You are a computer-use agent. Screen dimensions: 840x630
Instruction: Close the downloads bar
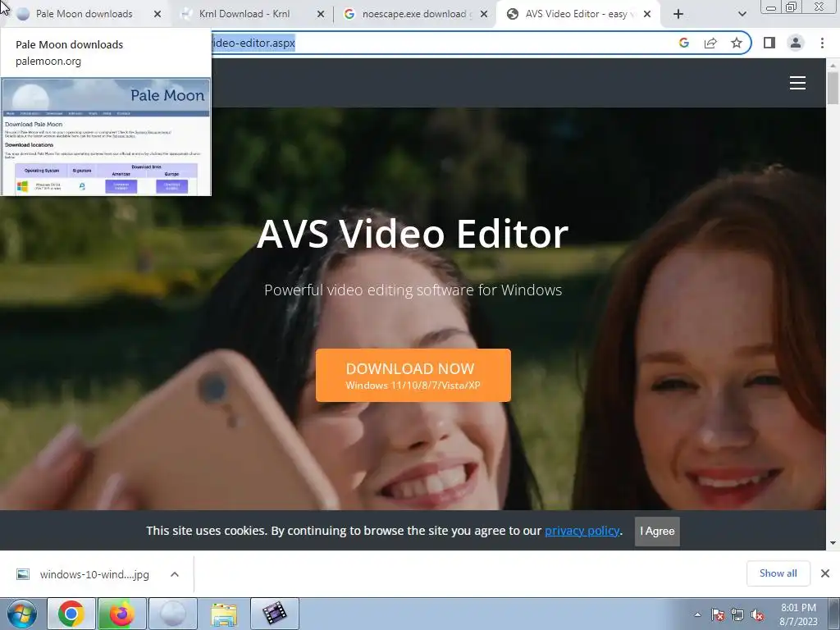(x=825, y=573)
